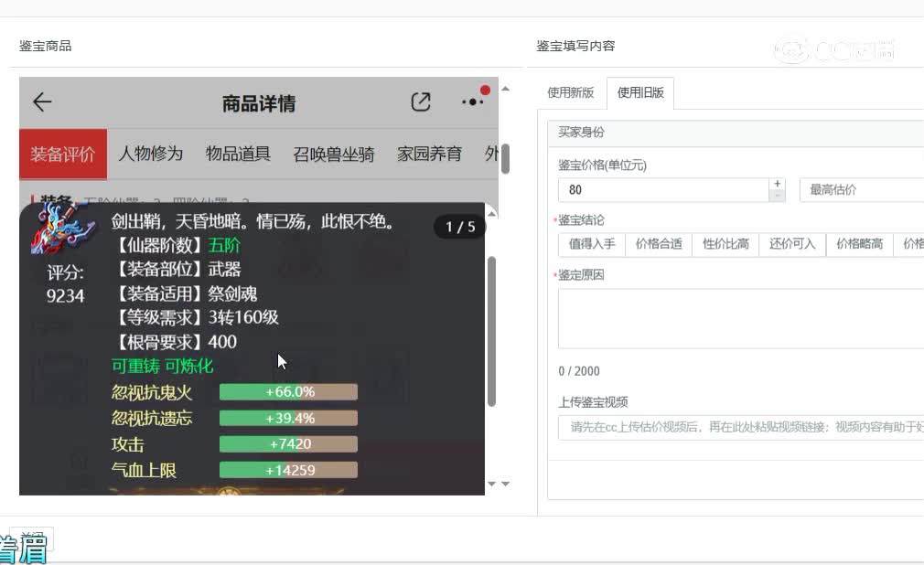Click the 忽视抗遗忘 +39.4% bar

point(288,419)
